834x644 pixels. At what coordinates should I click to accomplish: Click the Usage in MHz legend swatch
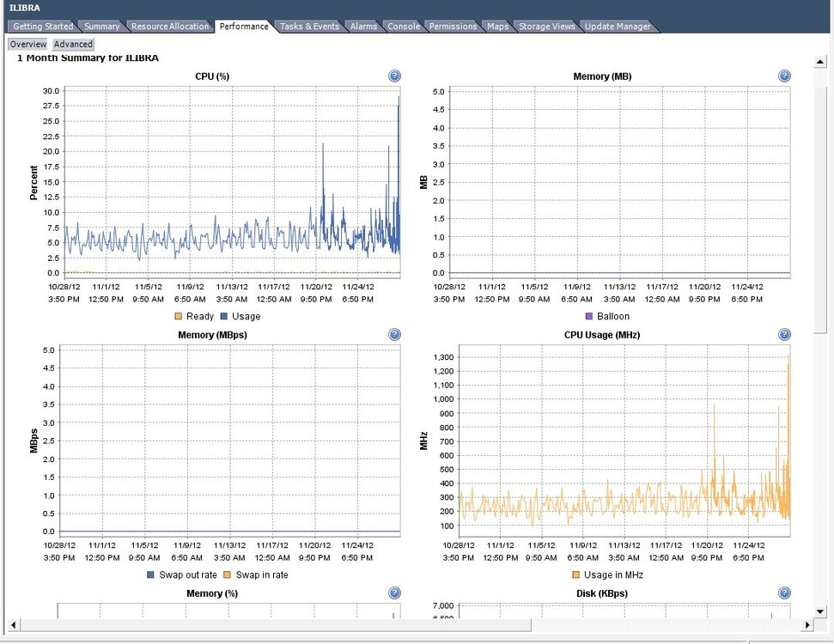coord(575,574)
